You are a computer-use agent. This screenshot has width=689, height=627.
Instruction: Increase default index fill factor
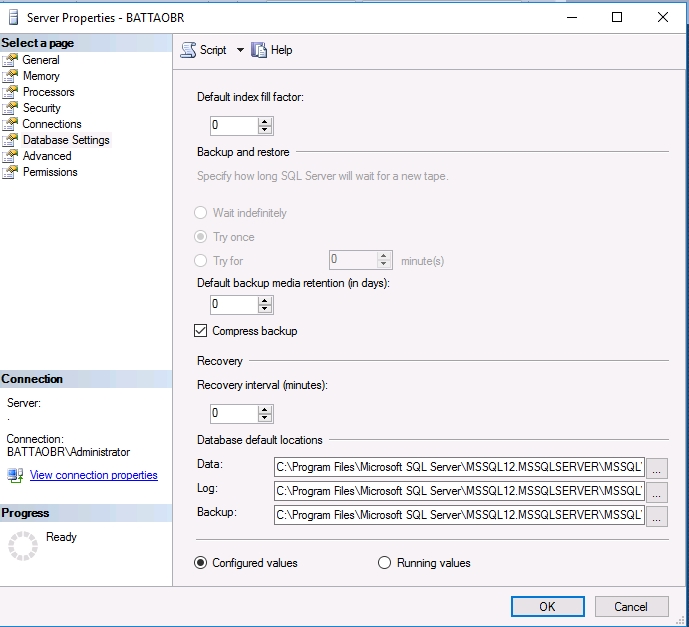point(265,122)
